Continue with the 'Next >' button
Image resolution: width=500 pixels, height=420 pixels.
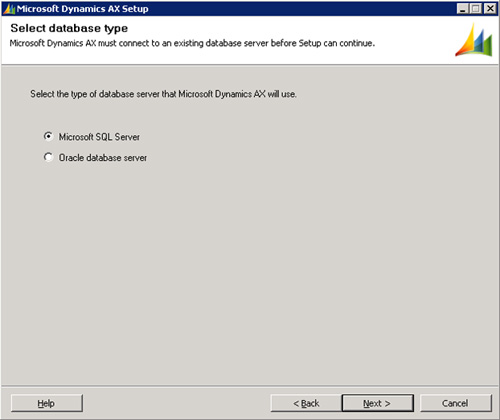pyautogui.click(x=378, y=403)
